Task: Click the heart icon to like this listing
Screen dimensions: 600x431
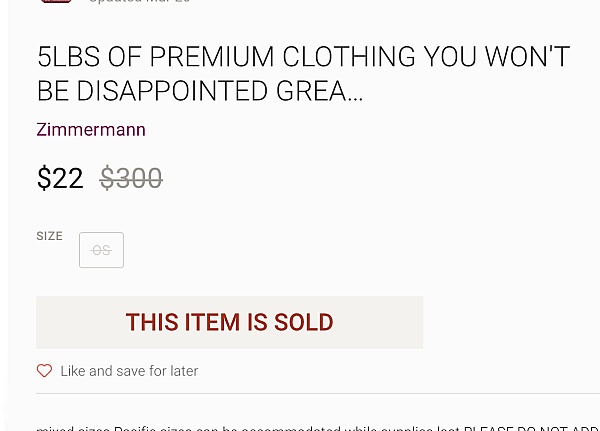Action: (x=44, y=371)
